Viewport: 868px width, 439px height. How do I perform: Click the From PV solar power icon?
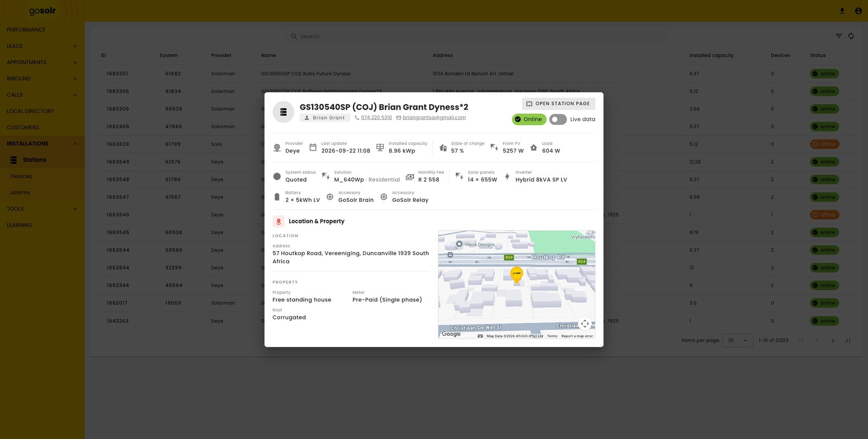[x=494, y=147]
